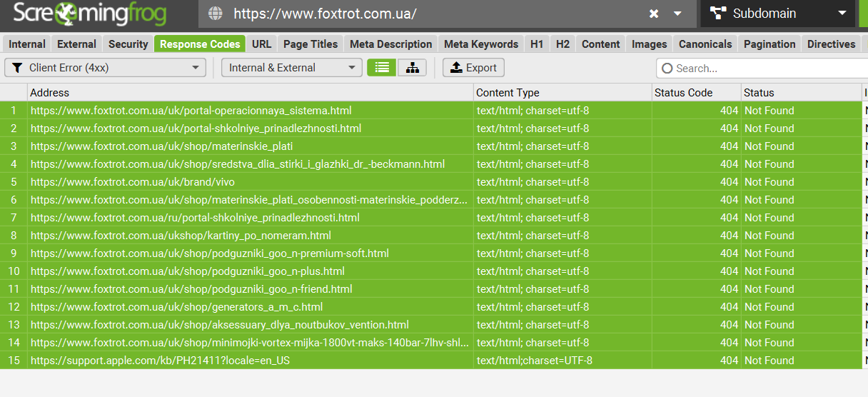Open the H2 tab

coord(562,44)
